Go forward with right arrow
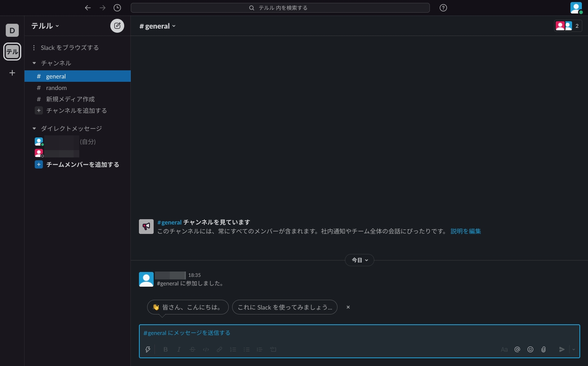The height and width of the screenshot is (366, 588). click(x=103, y=8)
